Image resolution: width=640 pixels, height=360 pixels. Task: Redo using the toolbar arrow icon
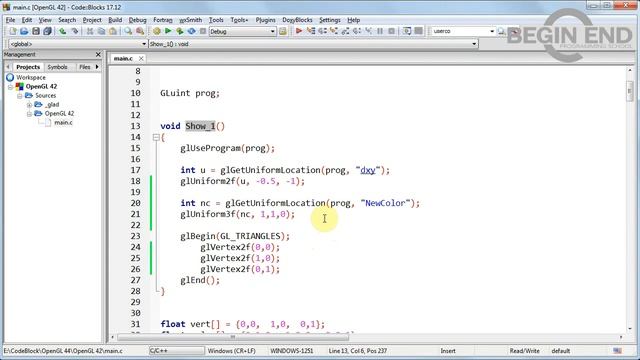(x=74, y=31)
